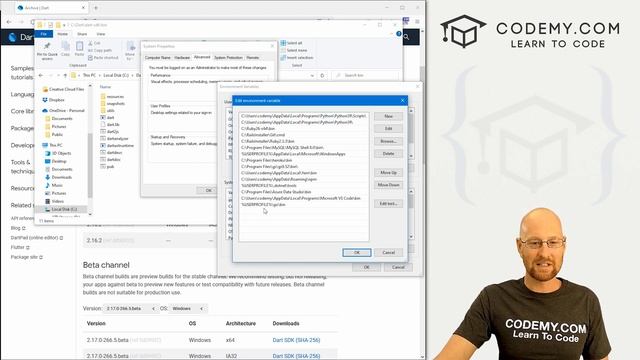Click the Up arrow in Explorer address bar

pyautogui.click(x=65, y=76)
